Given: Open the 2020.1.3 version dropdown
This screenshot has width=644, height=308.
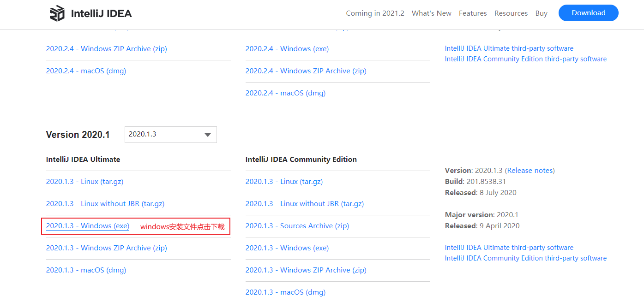Looking at the screenshot, I should point(171,134).
